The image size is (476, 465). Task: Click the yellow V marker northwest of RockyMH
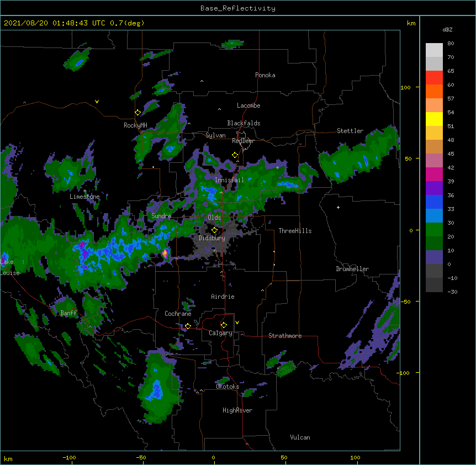click(97, 102)
